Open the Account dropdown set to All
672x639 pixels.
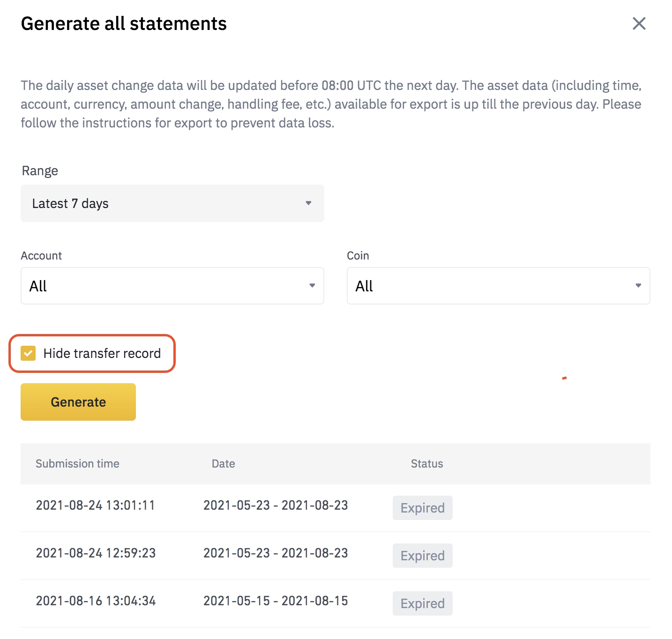[x=172, y=286]
